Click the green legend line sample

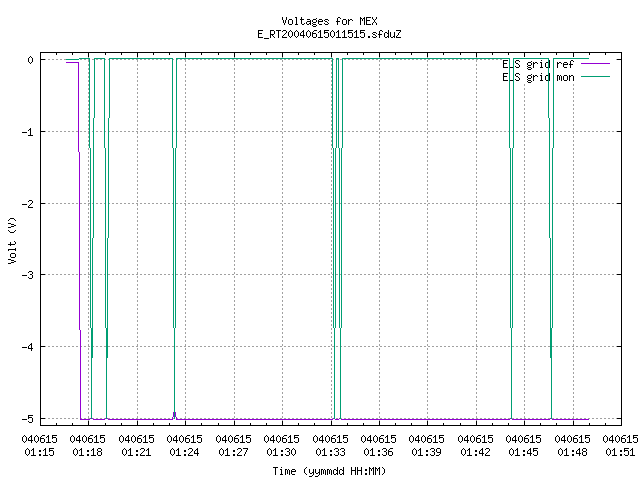[x=596, y=76]
